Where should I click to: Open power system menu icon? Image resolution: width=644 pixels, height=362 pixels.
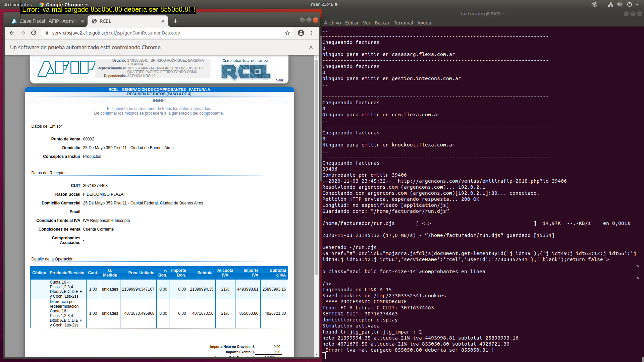point(630,4)
